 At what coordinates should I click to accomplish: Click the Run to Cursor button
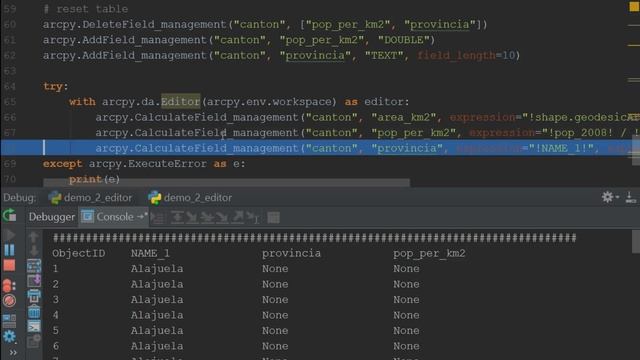pyautogui.click(x=253, y=218)
